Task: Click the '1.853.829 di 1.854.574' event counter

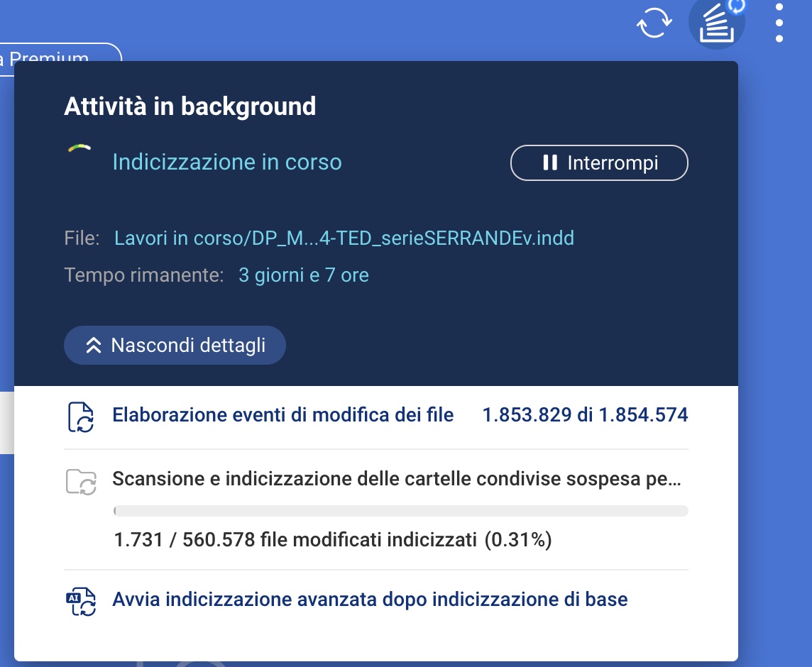Action: click(585, 415)
